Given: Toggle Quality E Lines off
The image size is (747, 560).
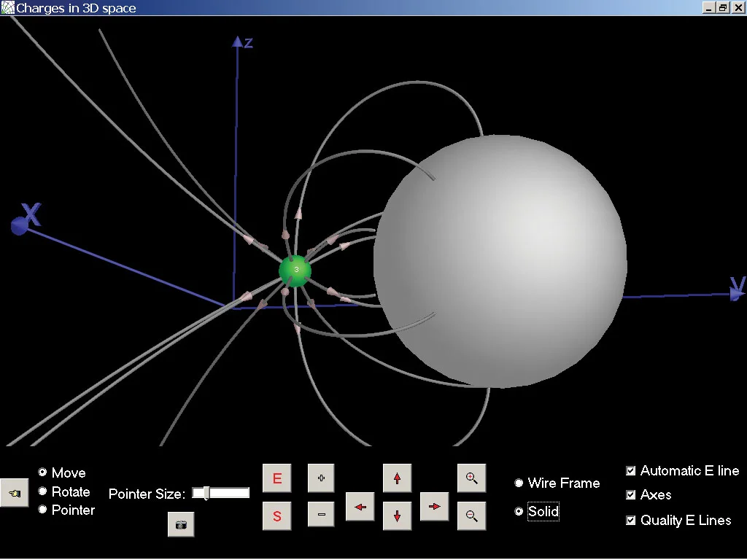Looking at the screenshot, I should click(630, 520).
